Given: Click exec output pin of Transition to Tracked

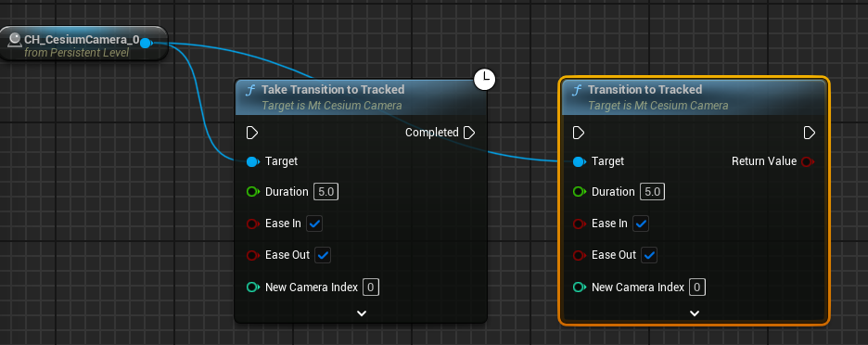Looking at the screenshot, I should pyautogui.click(x=810, y=133).
